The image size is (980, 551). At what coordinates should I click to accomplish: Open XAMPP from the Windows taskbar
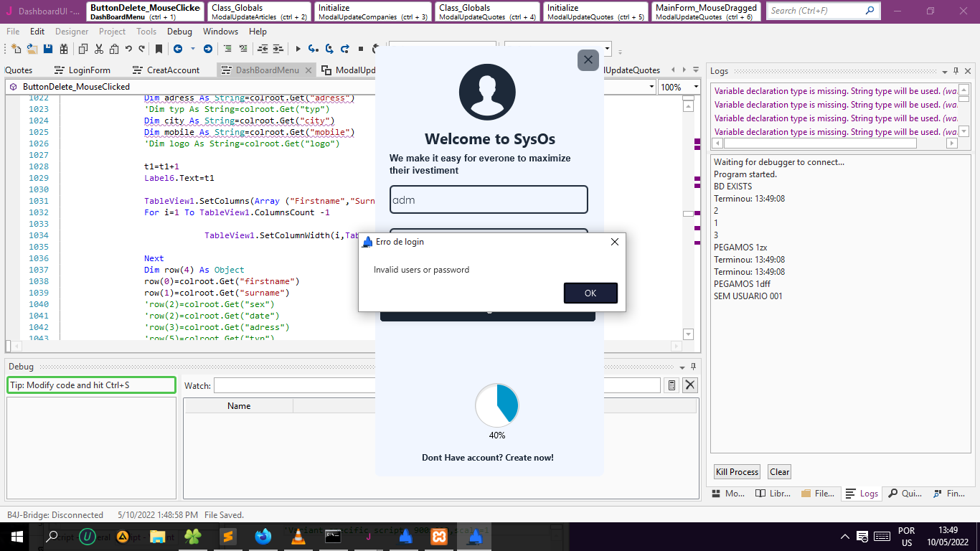[x=439, y=537]
